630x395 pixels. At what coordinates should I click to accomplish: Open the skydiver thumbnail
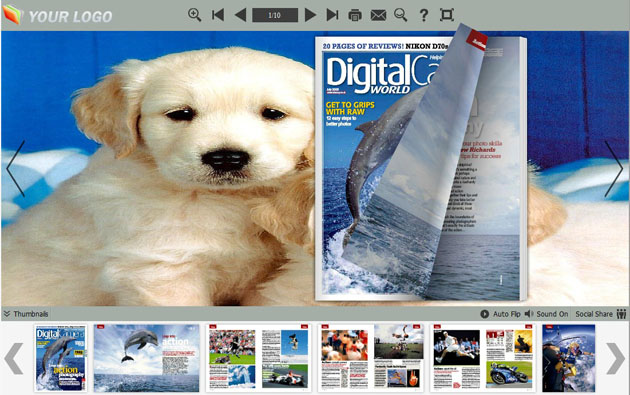tap(569, 358)
